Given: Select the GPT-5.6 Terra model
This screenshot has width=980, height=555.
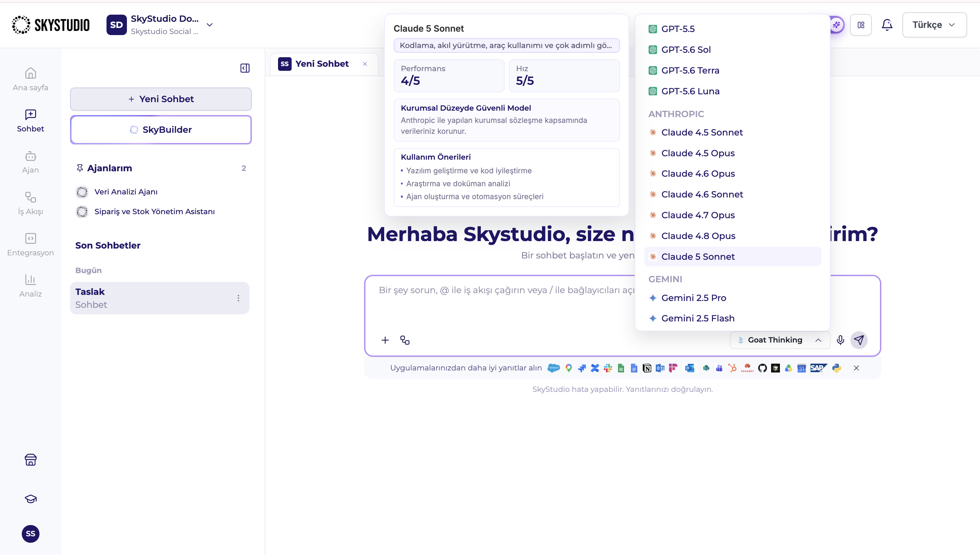Looking at the screenshot, I should click(x=732, y=70).
